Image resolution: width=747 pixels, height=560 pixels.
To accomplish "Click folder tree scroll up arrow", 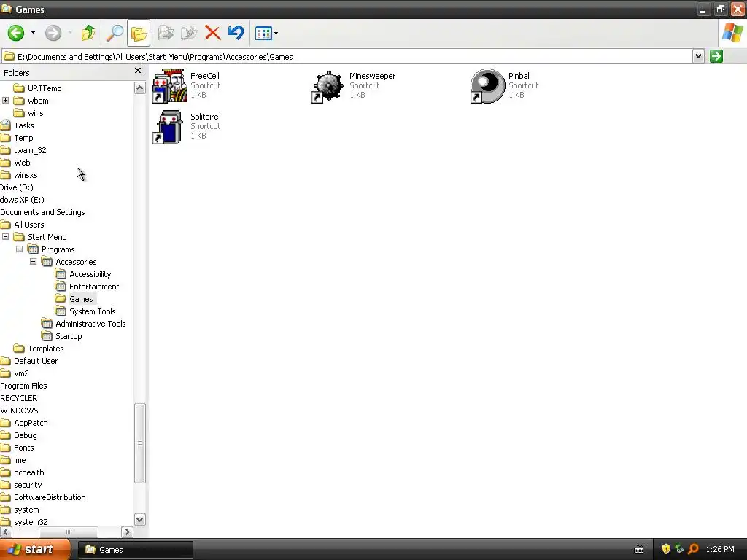I will (x=139, y=87).
